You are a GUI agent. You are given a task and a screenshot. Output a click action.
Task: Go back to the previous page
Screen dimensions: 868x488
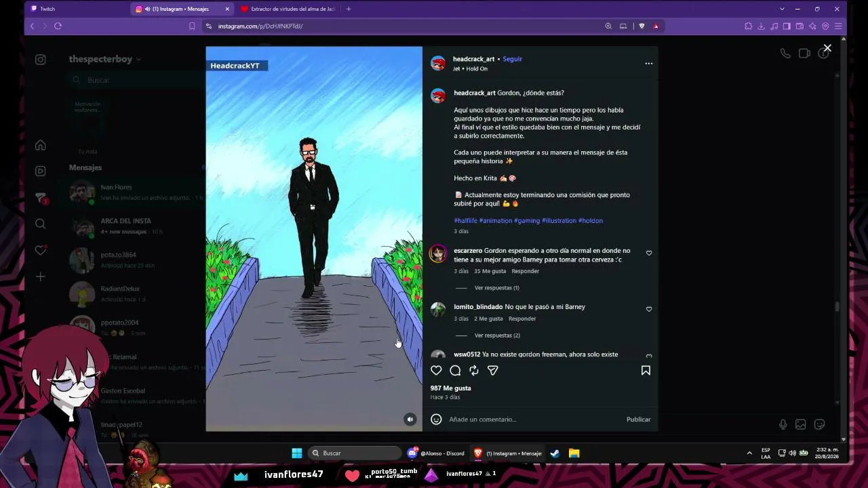(32, 26)
